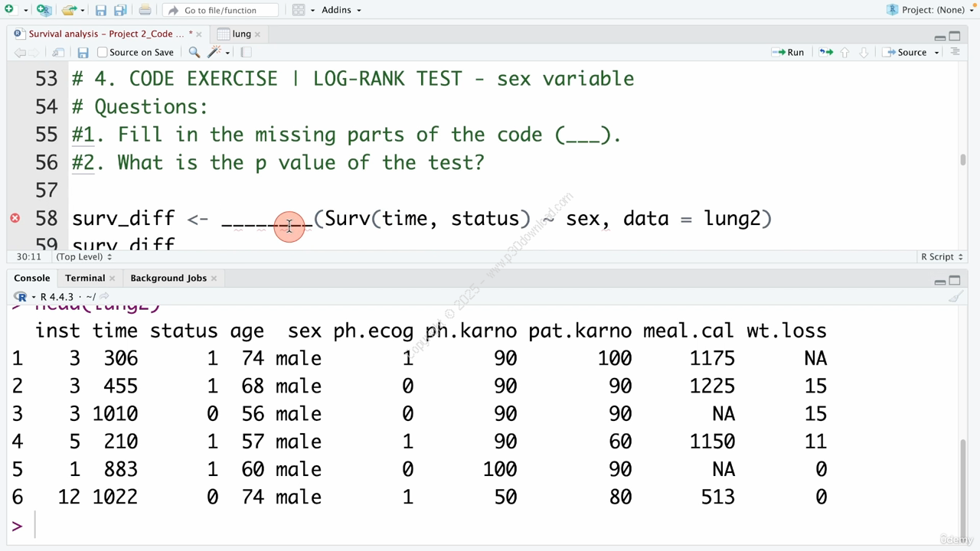Viewport: 980px width, 551px height.
Task: Click the error marker on line 58
Action: pos(15,218)
